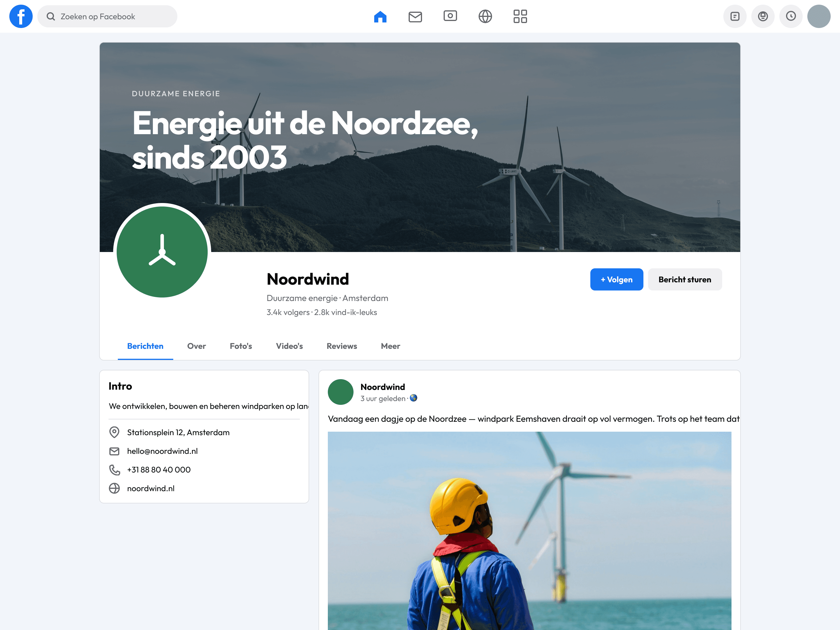The image size is (840, 630).
Task: Click the post text about windpark Eemshaven
Action: tap(533, 419)
